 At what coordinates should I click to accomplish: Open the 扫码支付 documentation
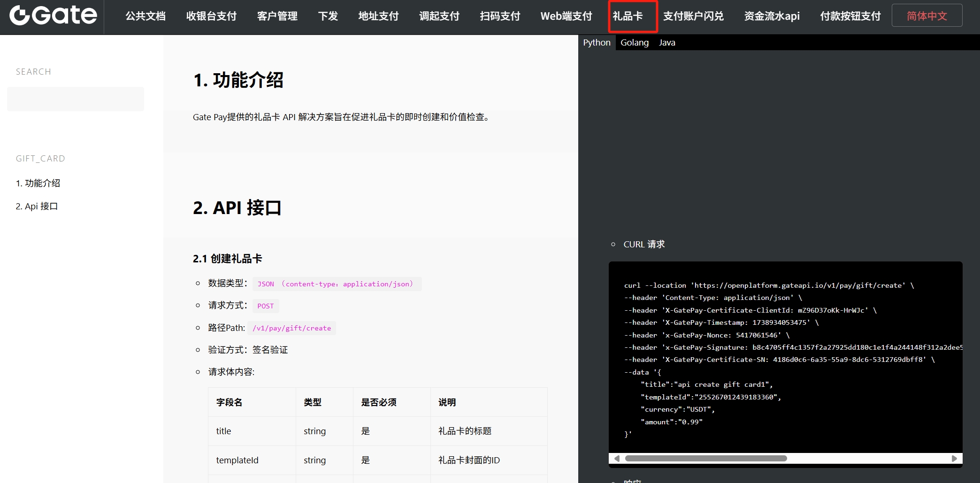(x=500, y=16)
